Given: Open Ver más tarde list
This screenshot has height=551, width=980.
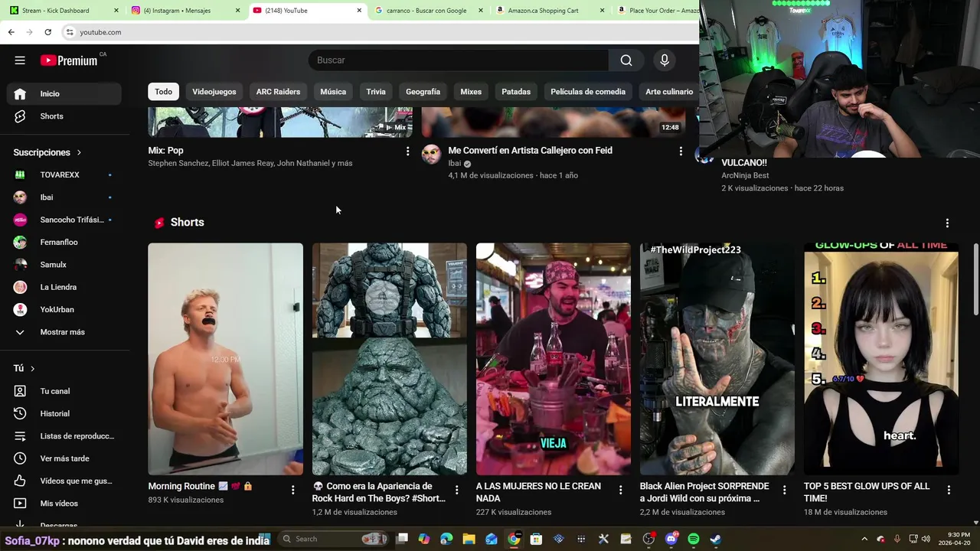Looking at the screenshot, I should [64, 458].
